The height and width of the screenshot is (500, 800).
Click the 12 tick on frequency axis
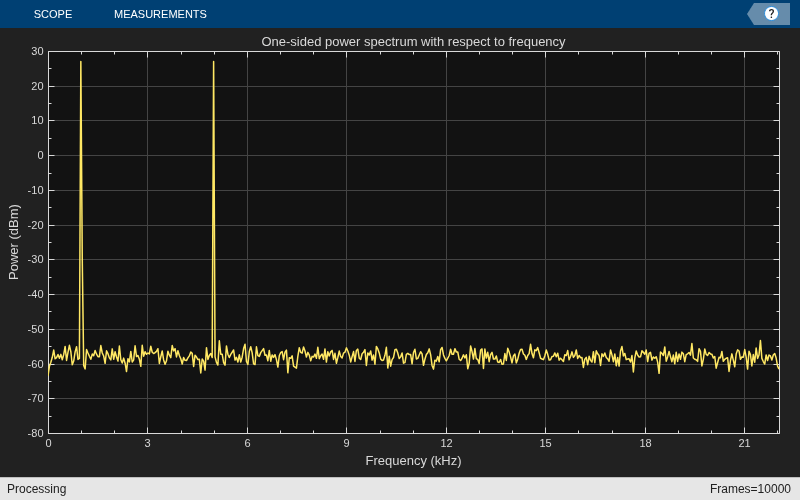[x=446, y=443]
